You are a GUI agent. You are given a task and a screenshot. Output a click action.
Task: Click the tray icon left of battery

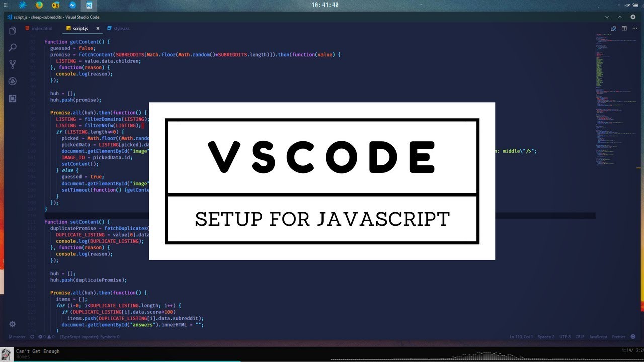click(627, 5)
